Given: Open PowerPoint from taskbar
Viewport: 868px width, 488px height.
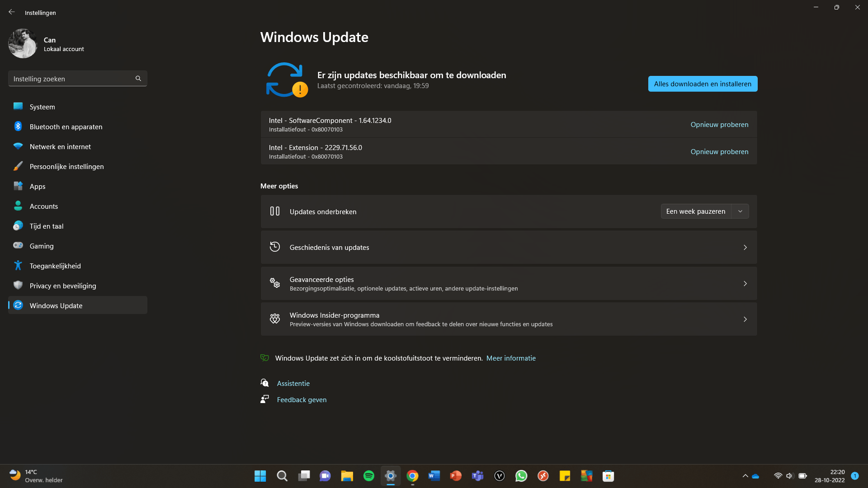Looking at the screenshot, I should 455,475.
